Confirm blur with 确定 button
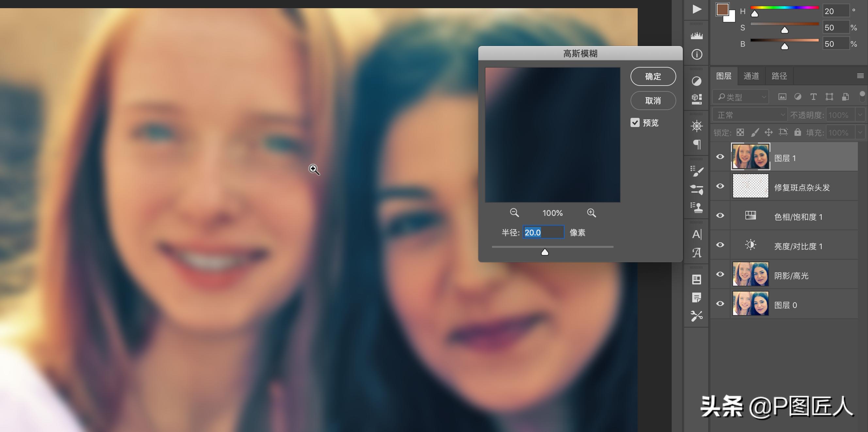Viewport: 868px width, 432px height. (x=653, y=76)
